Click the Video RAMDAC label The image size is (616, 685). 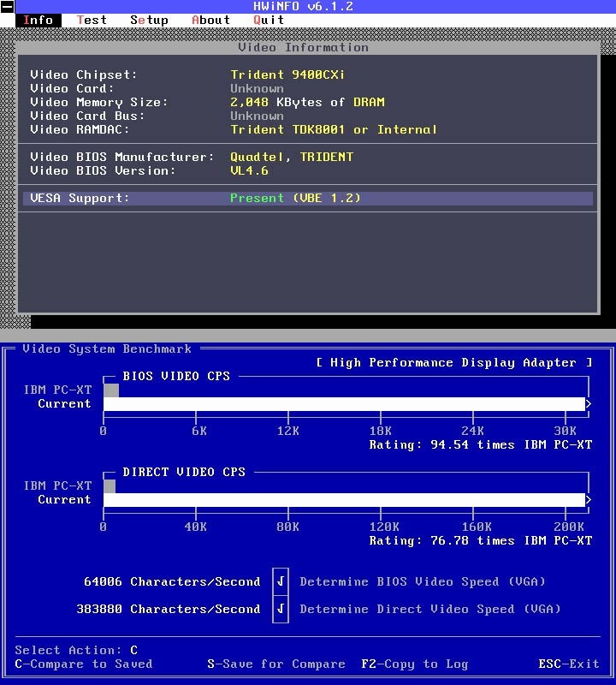coord(80,129)
